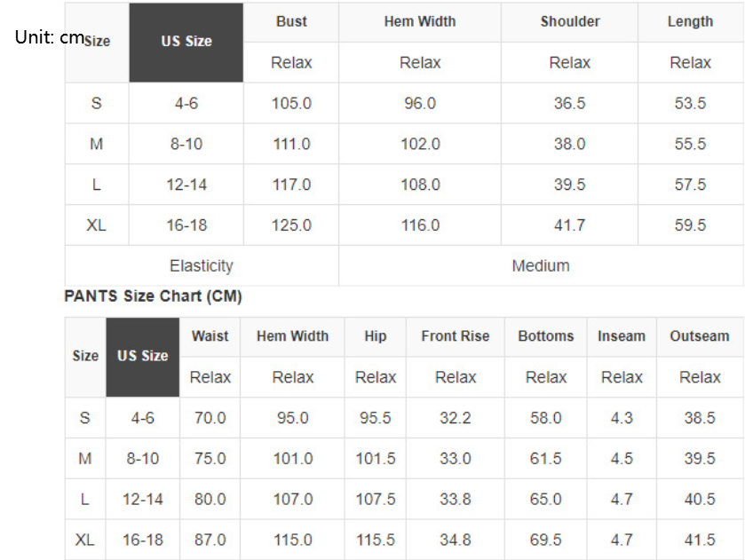Image resolution: width=745 pixels, height=560 pixels.
Task: Select the Elasticity row label
Action: tap(202, 265)
